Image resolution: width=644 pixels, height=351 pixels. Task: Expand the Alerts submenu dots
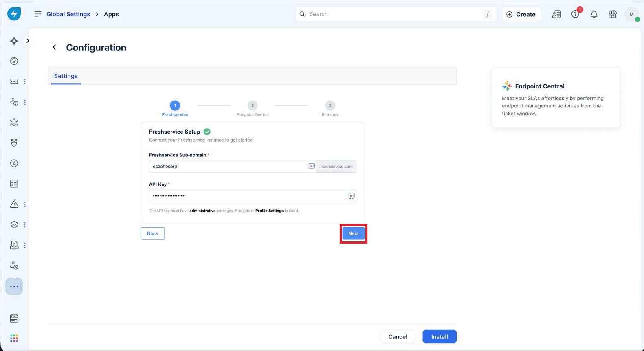[x=25, y=204]
